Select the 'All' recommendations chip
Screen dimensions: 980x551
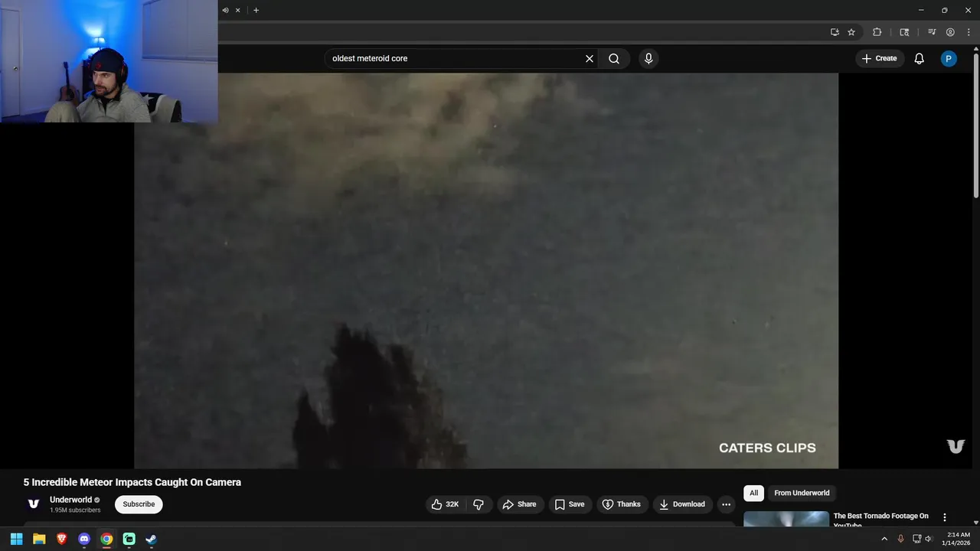pyautogui.click(x=753, y=493)
